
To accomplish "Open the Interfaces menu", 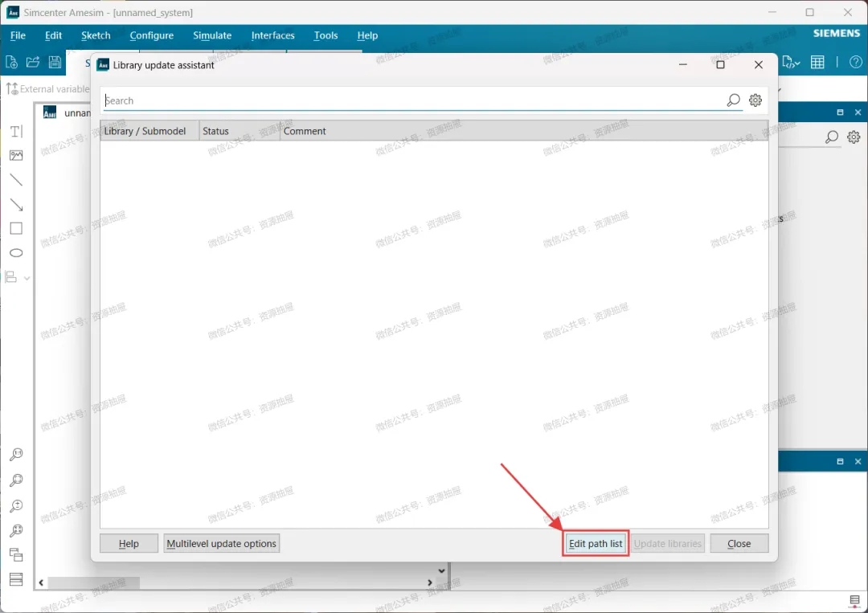I will coord(272,35).
